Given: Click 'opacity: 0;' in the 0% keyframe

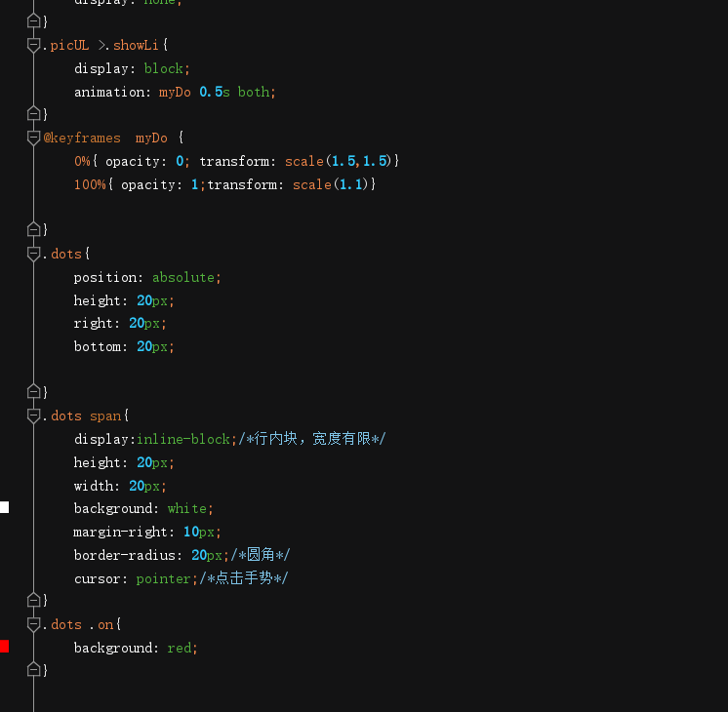Looking at the screenshot, I should tap(147, 161).
